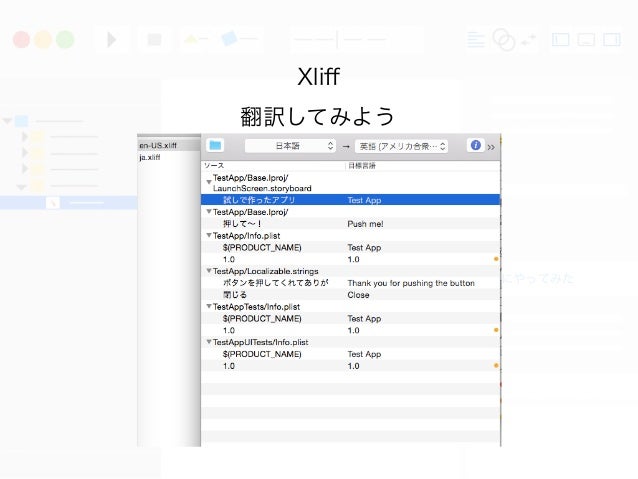The height and width of the screenshot is (479, 638).
Task: Select source 1.0 under TestAppTests/Info.plist
Action: click(229, 330)
